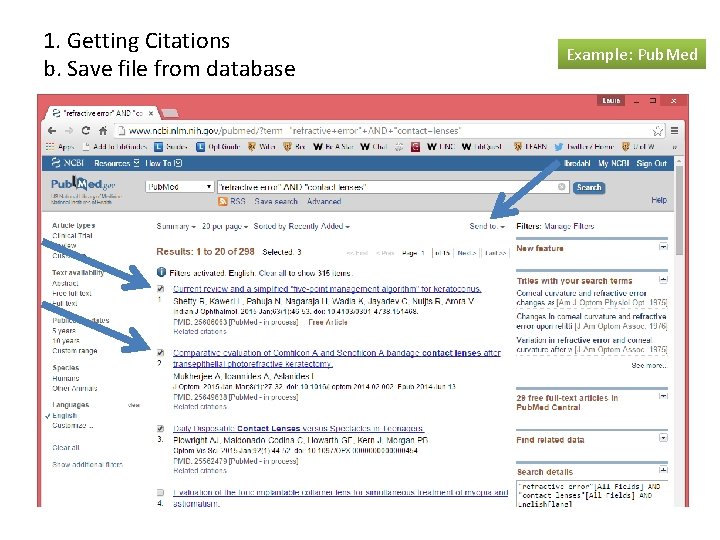Click the browser Back arrow
The image size is (720, 540).
pyautogui.click(x=52, y=131)
